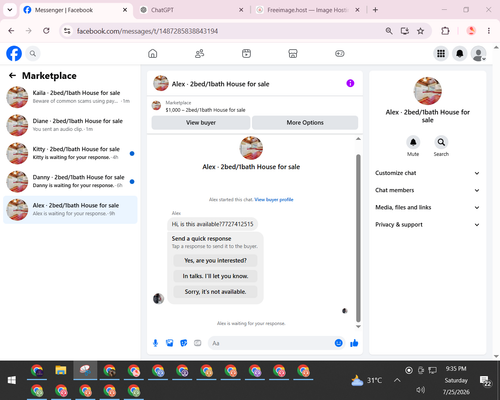Select Alex conversation in Marketplace list

click(x=70, y=210)
